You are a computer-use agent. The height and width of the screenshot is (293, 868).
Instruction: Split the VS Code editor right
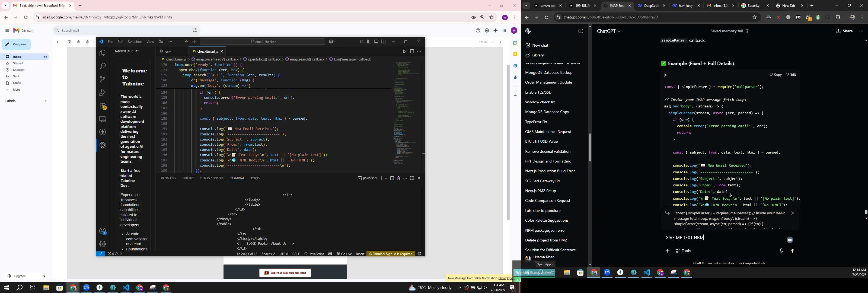pyautogui.click(x=412, y=51)
